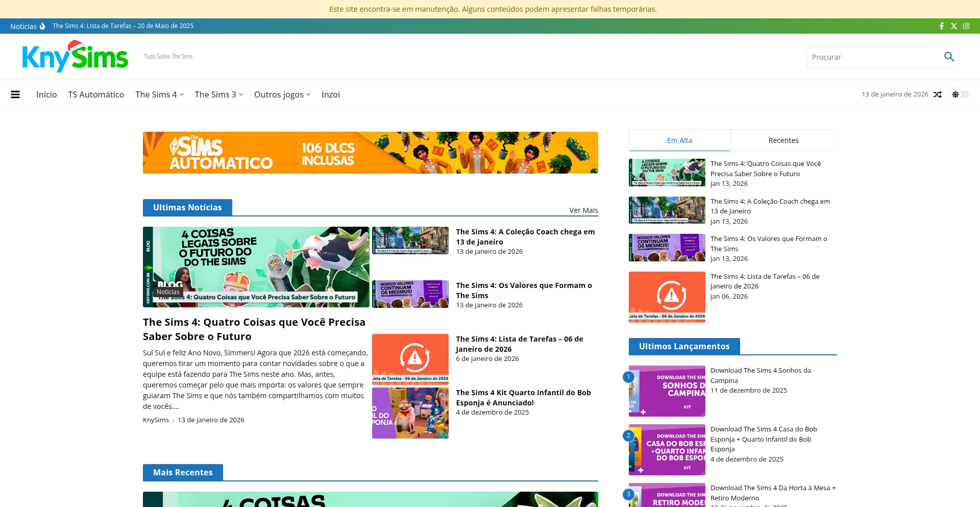Click the Procurar search field

click(x=875, y=57)
